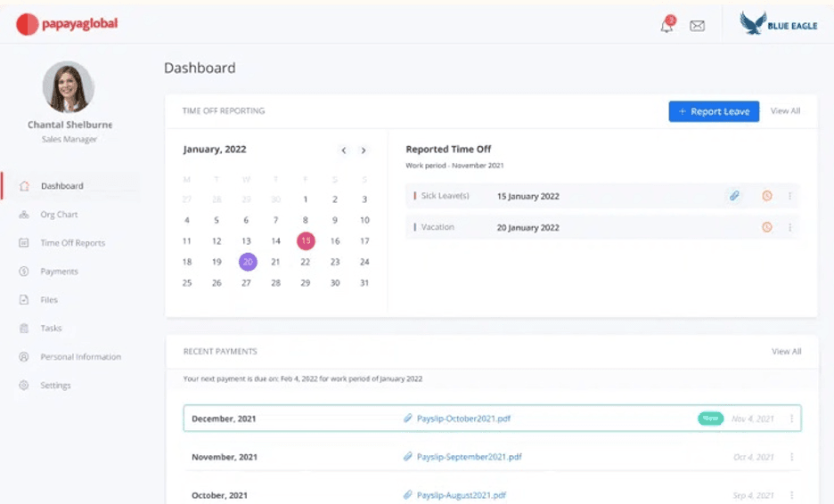Open Payslip-August2021.pdf
This screenshot has height=504, width=834.
tap(462, 495)
